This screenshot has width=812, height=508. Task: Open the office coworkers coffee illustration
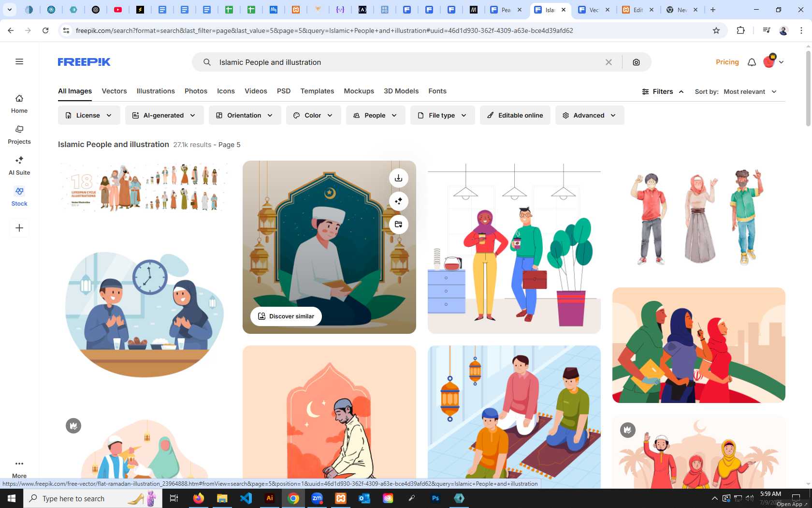(x=514, y=247)
